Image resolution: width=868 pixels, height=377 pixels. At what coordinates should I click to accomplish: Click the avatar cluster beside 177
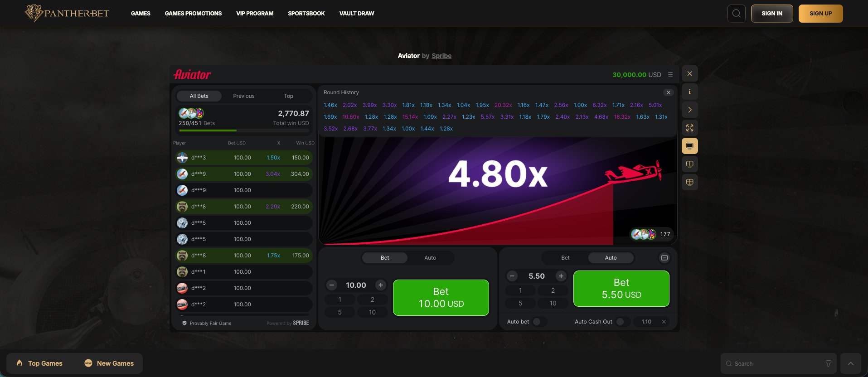coord(644,234)
